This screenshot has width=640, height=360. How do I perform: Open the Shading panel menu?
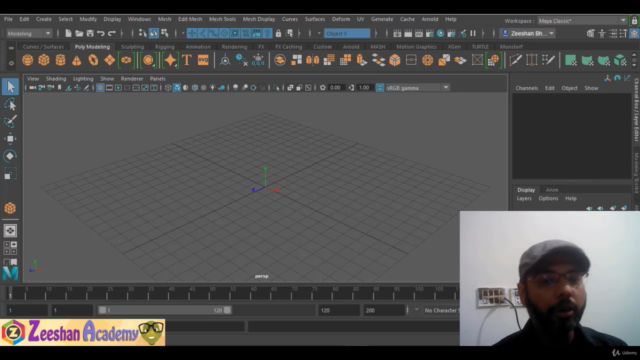[x=56, y=79]
